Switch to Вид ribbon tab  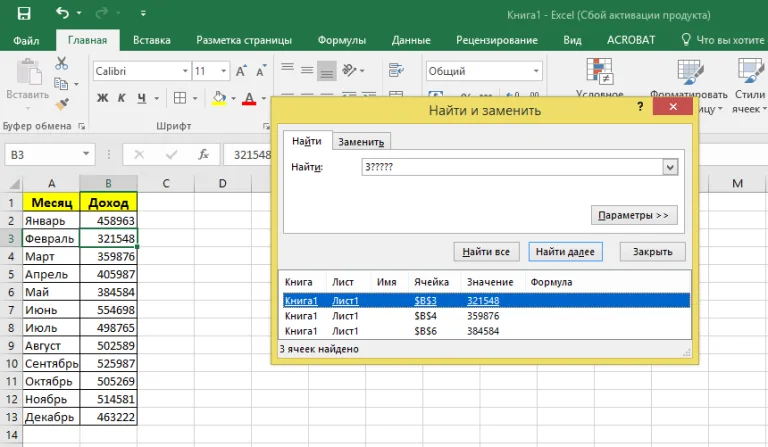pos(572,40)
